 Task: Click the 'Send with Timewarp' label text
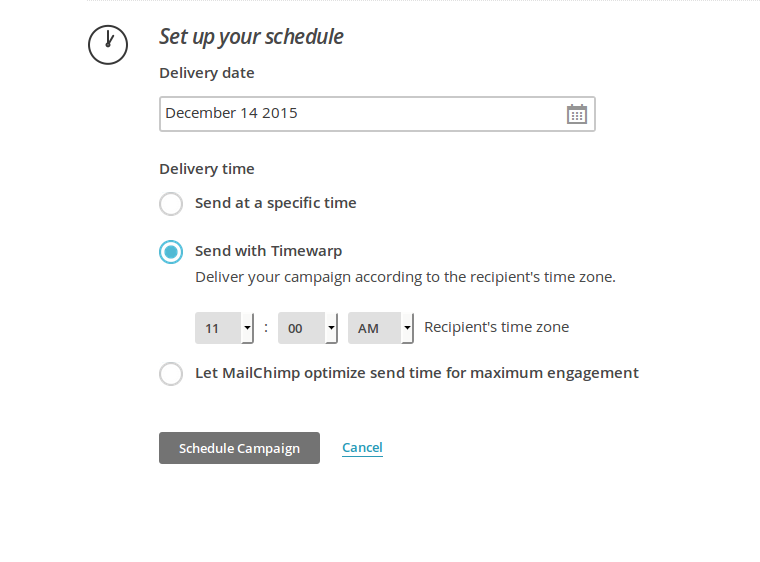(269, 251)
